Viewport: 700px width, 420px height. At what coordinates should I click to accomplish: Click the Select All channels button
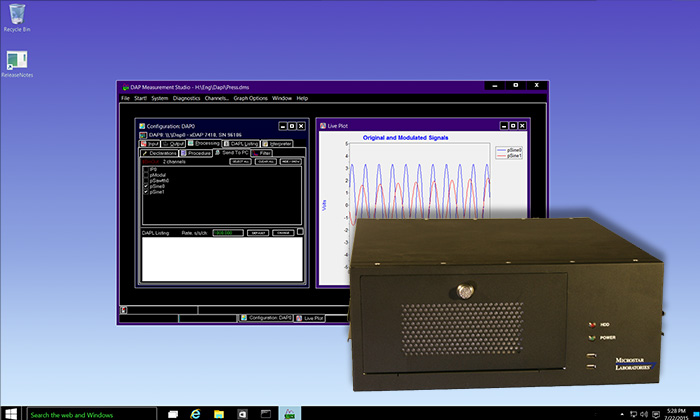[240, 161]
